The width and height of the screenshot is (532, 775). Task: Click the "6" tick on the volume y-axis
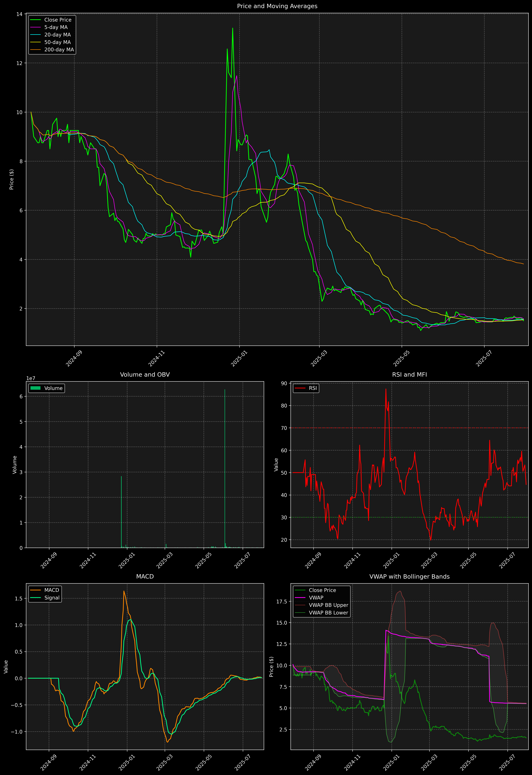[x=21, y=396]
